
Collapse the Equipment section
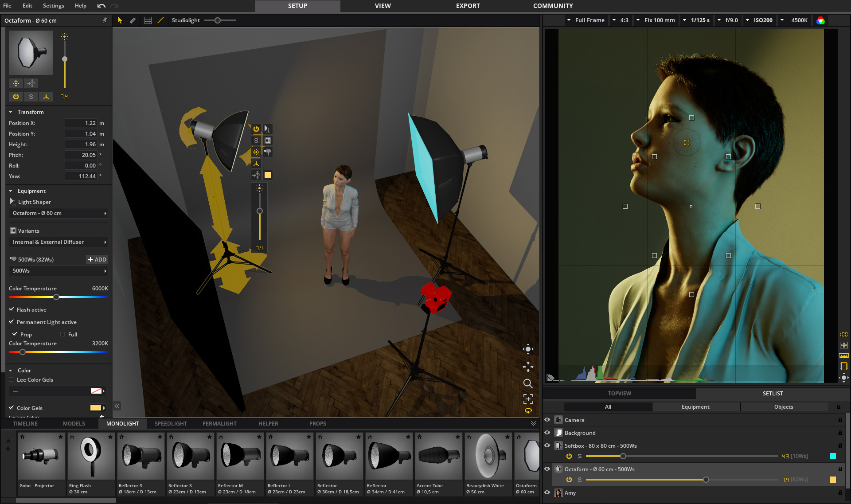11,191
